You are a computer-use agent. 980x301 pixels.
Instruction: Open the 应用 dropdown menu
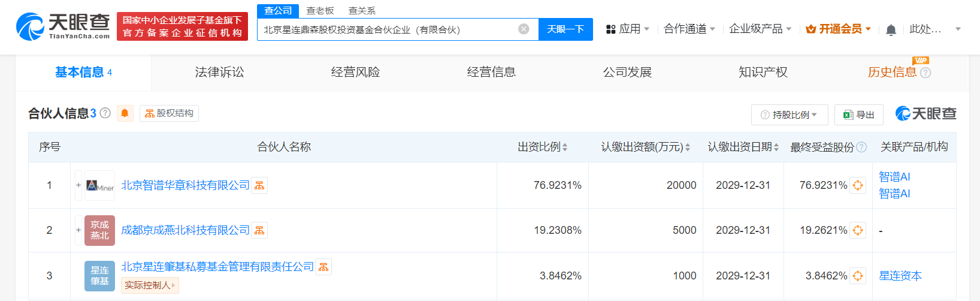click(x=627, y=29)
